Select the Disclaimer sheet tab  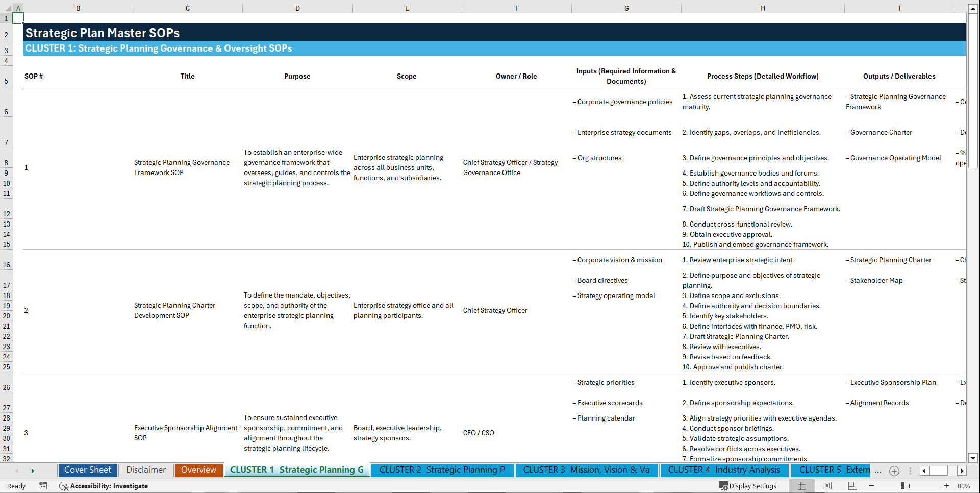145,470
